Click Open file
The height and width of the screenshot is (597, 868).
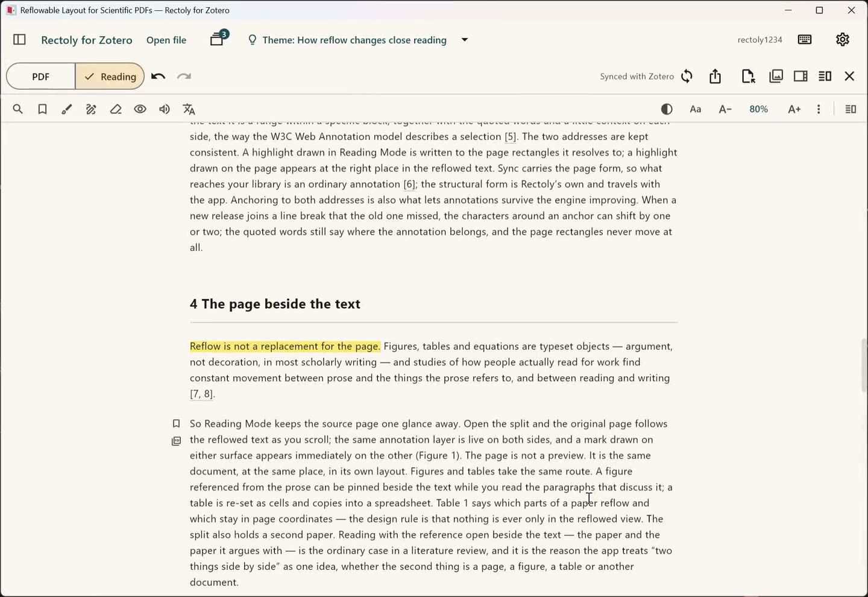(x=166, y=40)
